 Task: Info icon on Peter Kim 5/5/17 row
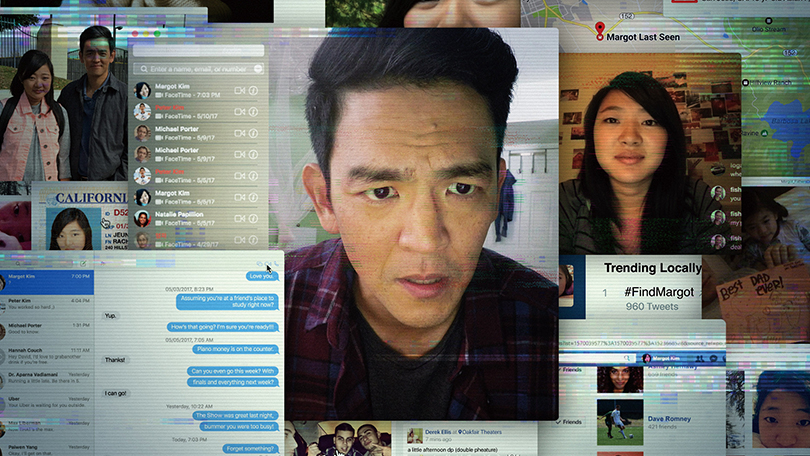(253, 176)
